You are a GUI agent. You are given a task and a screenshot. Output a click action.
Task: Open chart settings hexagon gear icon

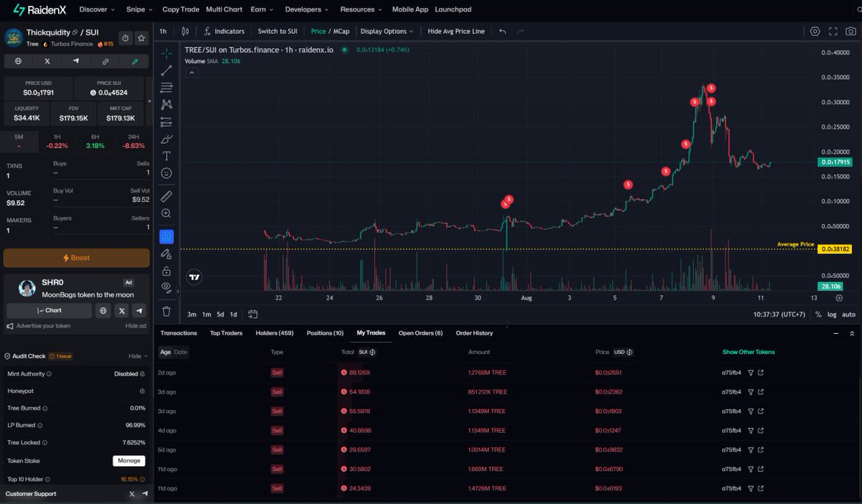(815, 31)
